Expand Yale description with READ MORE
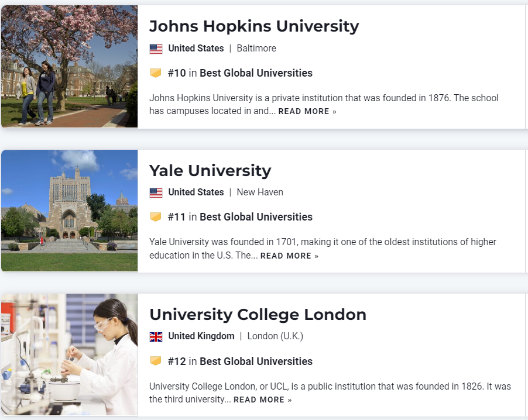Image resolution: width=528 pixels, height=420 pixels. point(289,256)
